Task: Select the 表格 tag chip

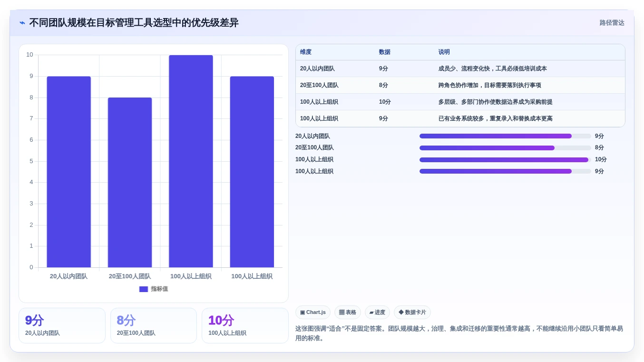Action: click(x=348, y=313)
